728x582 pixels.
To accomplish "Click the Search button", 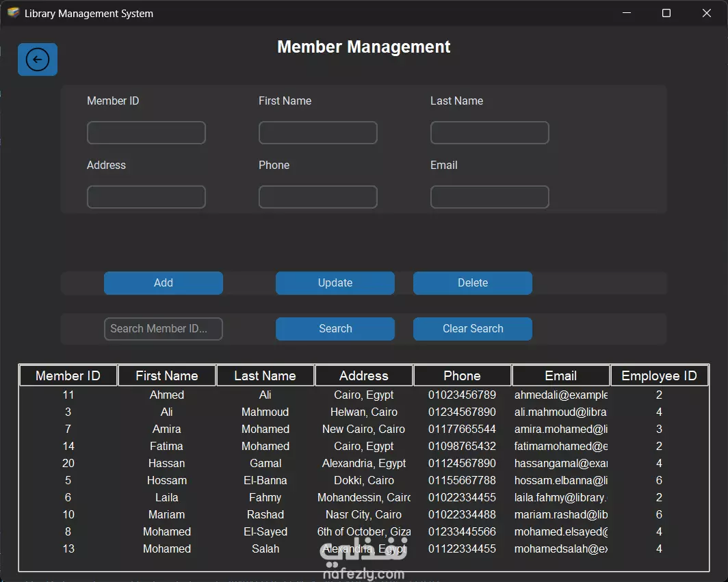I will tap(335, 328).
